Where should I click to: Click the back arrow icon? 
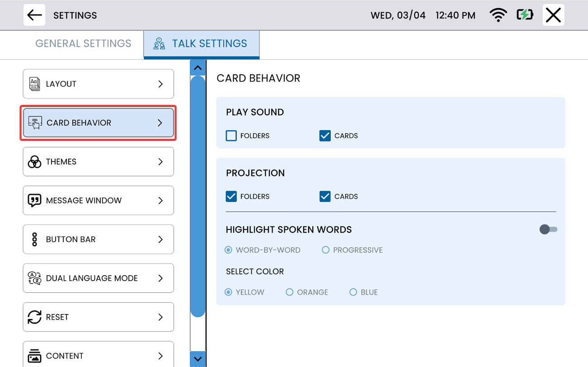(34, 15)
